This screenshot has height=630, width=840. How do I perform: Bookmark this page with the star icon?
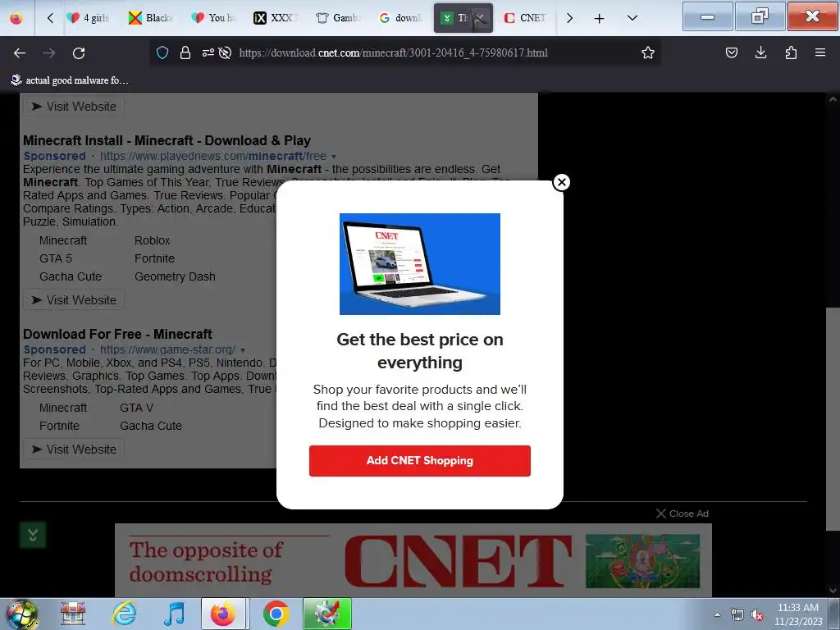click(x=648, y=52)
